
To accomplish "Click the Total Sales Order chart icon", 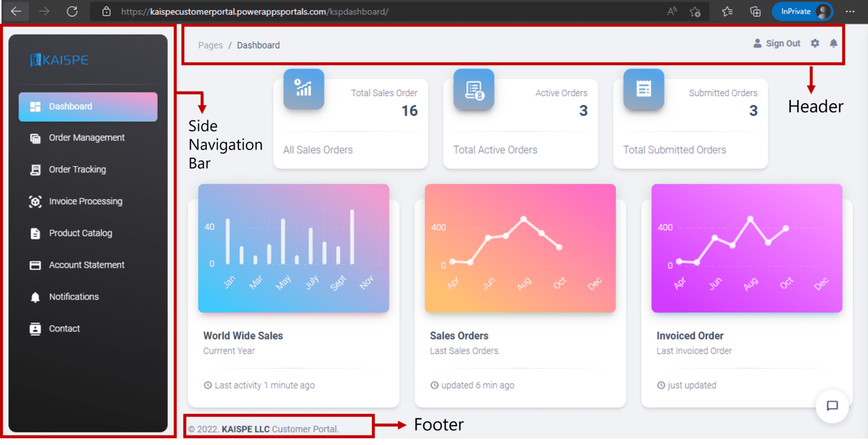I will coord(303,89).
